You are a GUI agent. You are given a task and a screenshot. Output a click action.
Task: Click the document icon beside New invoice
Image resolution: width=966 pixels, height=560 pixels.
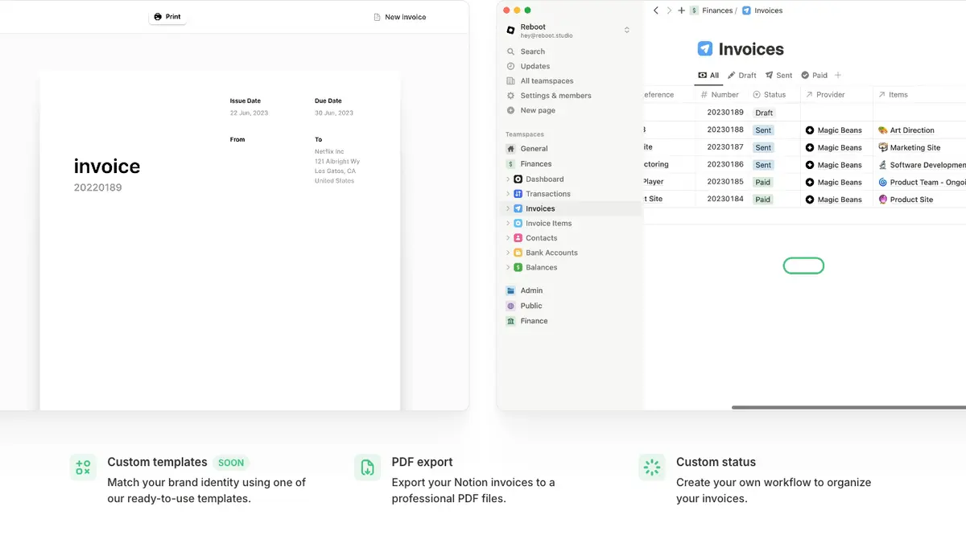377,17
